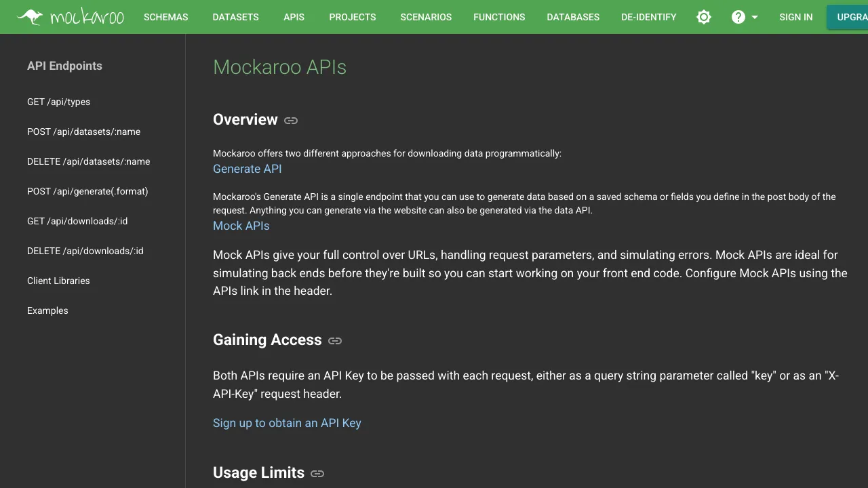This screenshot has height=488, width=868.
Task: Select APIS in the top navigation
Action: (x=294, y=17)
